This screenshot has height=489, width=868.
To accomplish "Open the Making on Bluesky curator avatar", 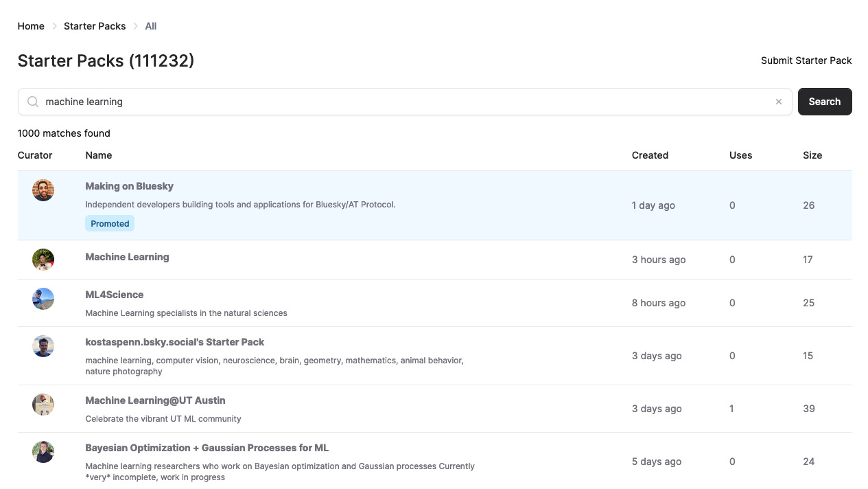I will (43, 190).
